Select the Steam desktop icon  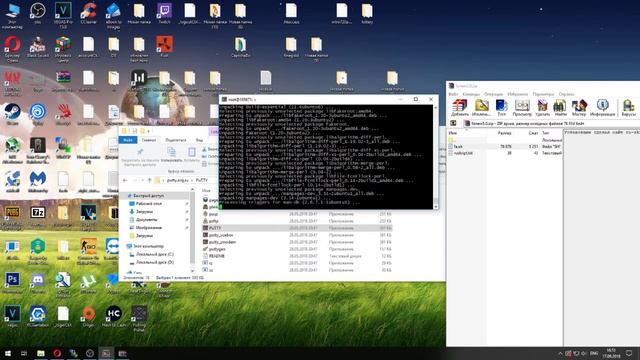(12, 113)
